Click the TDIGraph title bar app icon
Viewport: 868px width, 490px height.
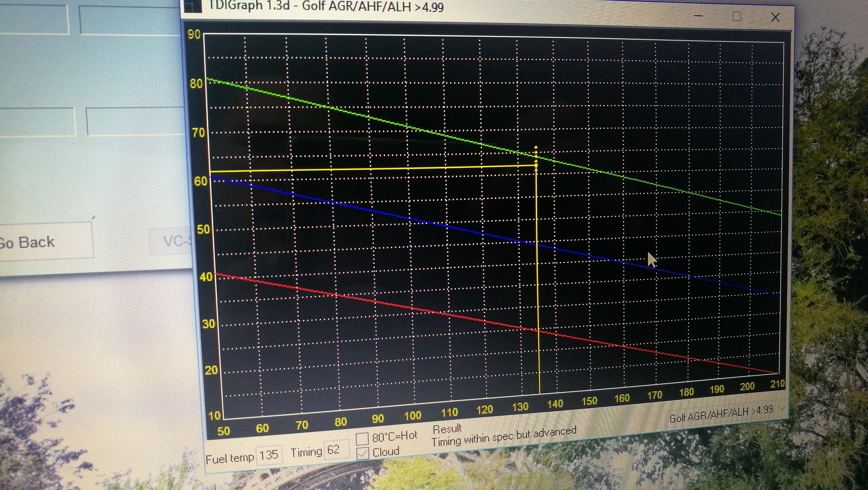point(193,6)
